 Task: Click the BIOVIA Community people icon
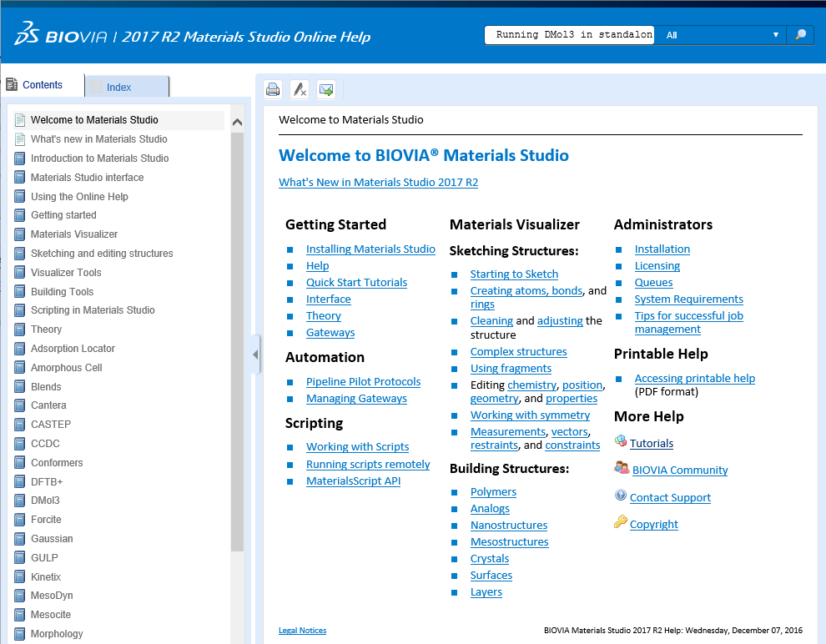click(622, 468)
